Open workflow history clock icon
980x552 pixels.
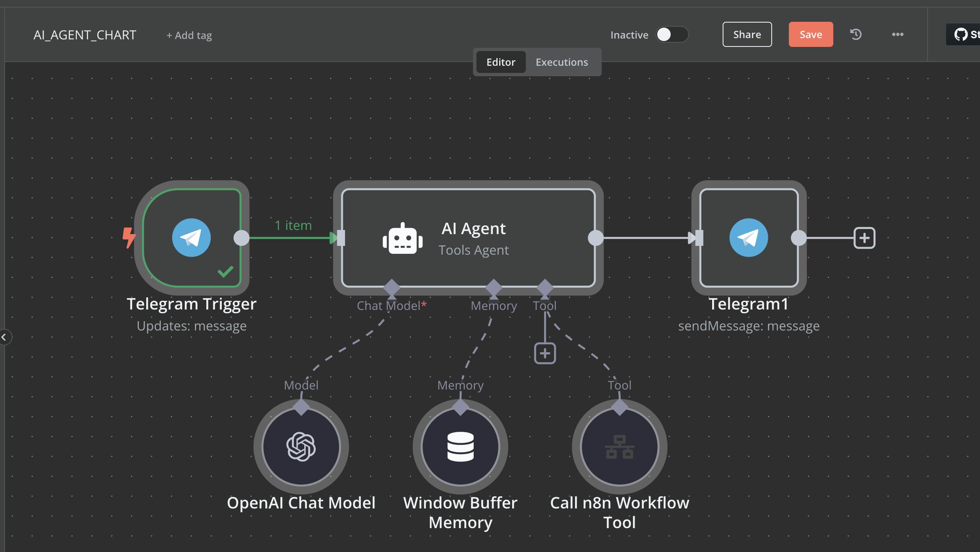(856, 34)
